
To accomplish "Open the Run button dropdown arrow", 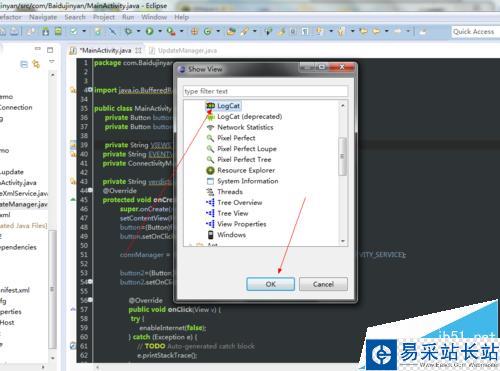I will pos(159,31).
